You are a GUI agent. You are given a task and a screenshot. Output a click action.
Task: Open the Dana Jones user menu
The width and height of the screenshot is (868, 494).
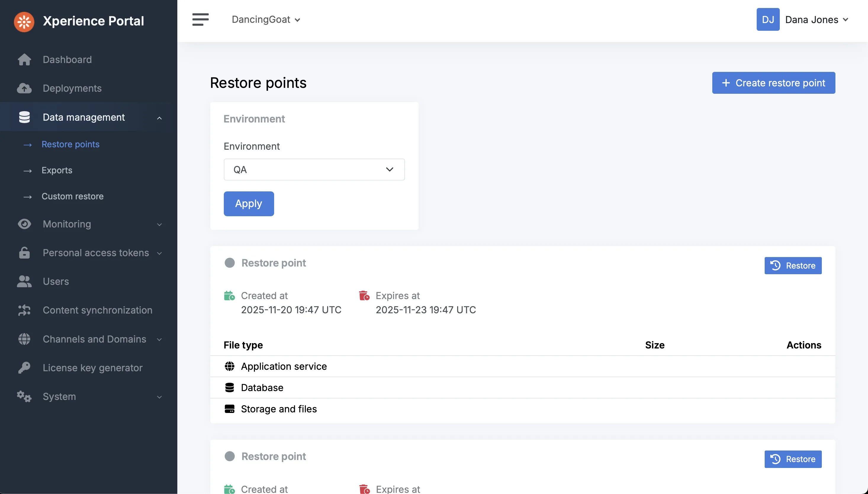tap(816, 20)
